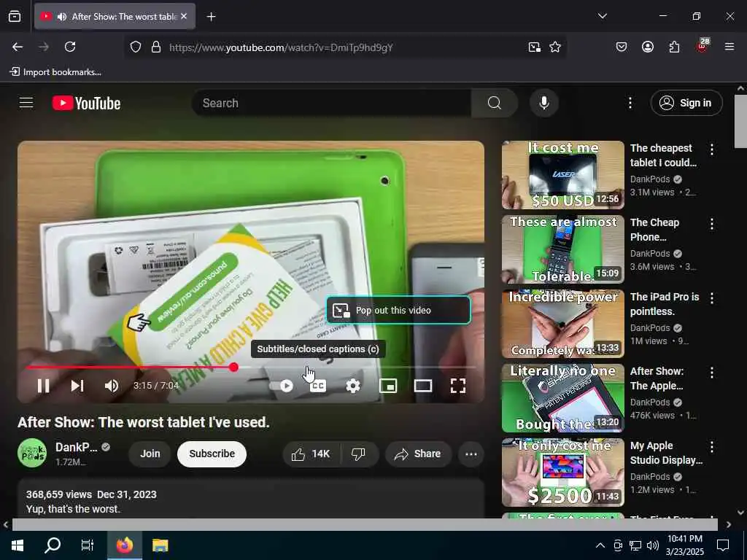This screenshot has height=560, width=747.
Task: Open Windows taskbar search
Action: click(x=53, y=545)
